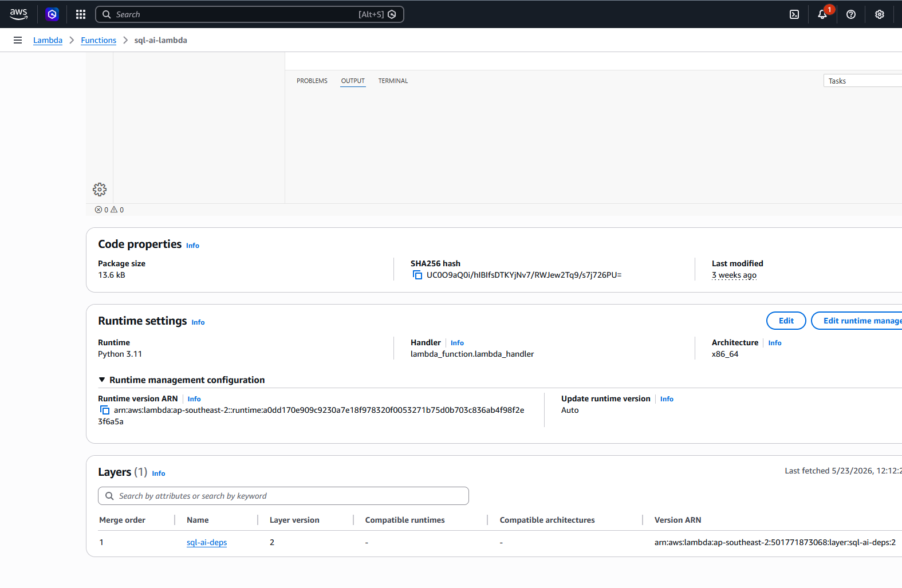This screenshot has height=588, width=902.
Task: Open the sql-ai-deps layer link
Action: [x=207, y=542]
